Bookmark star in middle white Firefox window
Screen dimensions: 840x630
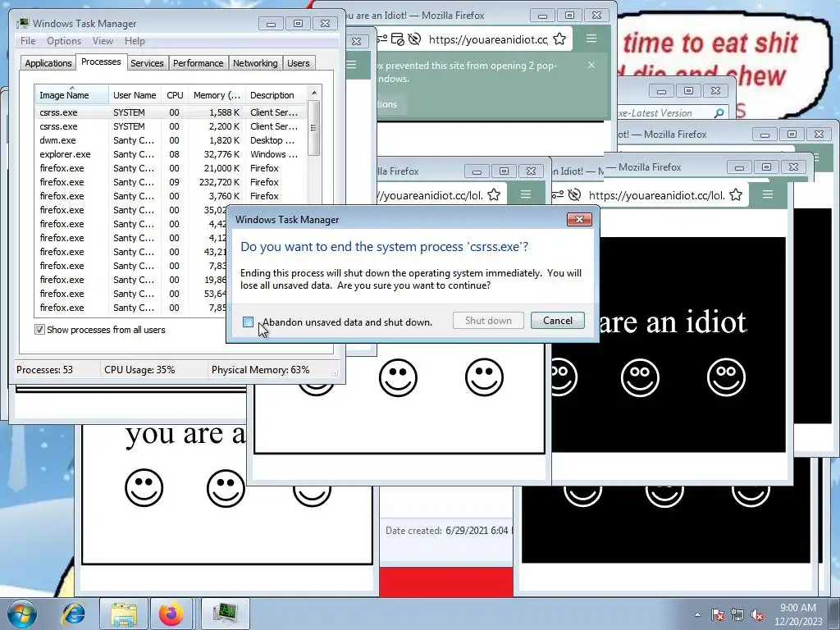coord(494,195)
